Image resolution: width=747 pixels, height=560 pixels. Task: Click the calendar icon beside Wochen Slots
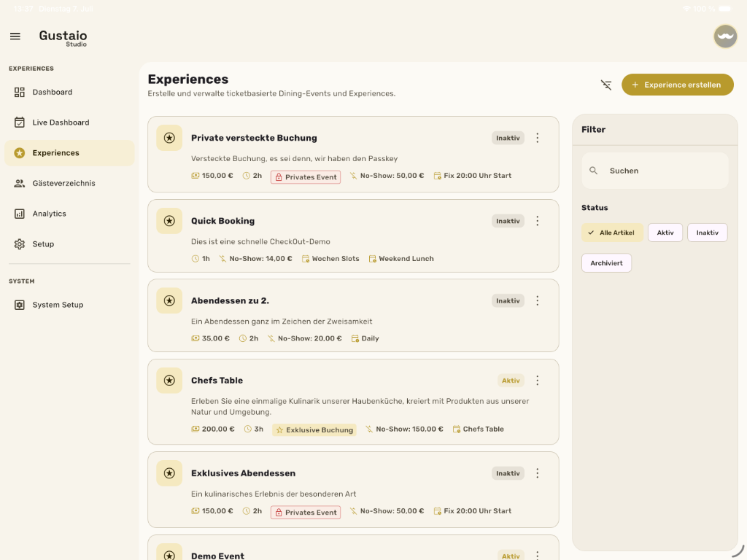click(306, 259)
